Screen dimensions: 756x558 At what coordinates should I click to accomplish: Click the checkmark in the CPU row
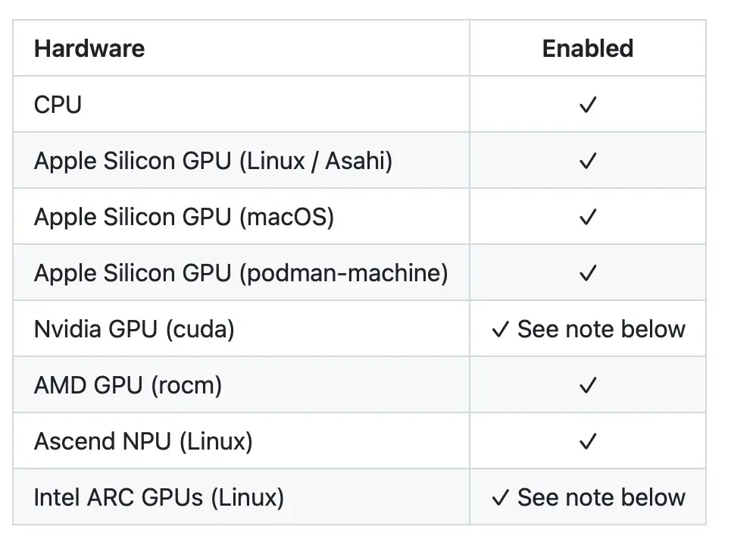click(x=587, y=105)
